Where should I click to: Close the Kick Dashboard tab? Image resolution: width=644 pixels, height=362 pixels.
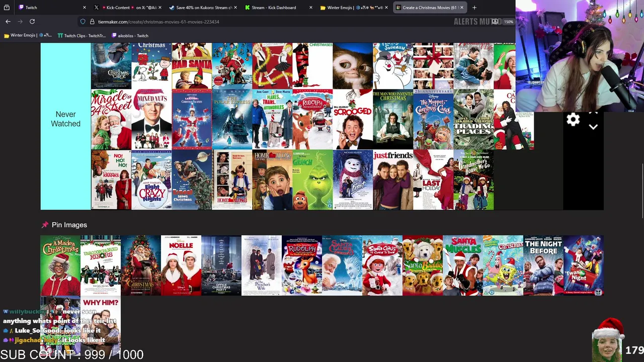[x=310, y=8]
